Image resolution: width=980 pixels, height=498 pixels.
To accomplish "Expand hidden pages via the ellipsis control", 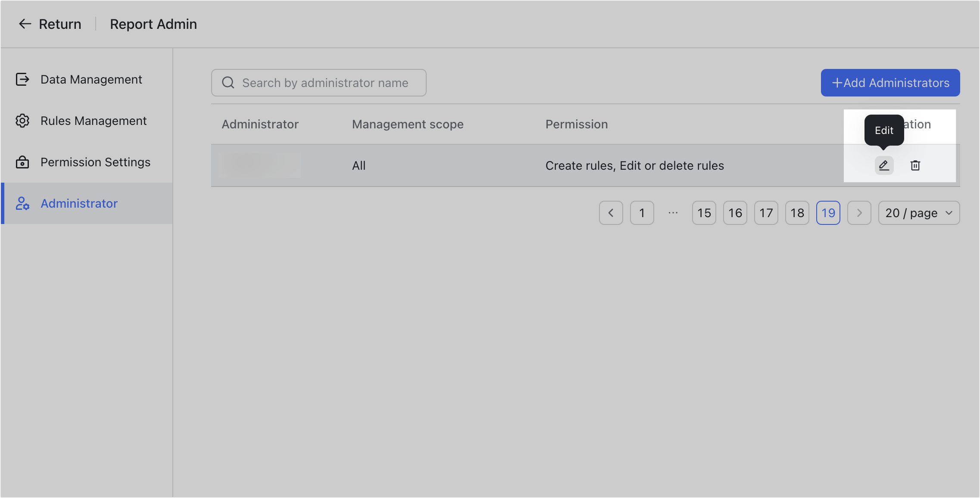I will click(x=673, y=212).
